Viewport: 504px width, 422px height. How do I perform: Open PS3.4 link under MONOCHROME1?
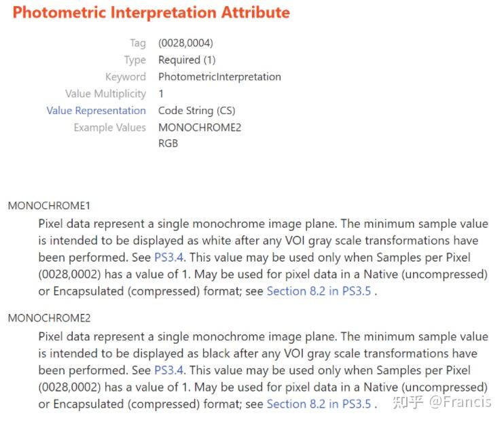168,258
